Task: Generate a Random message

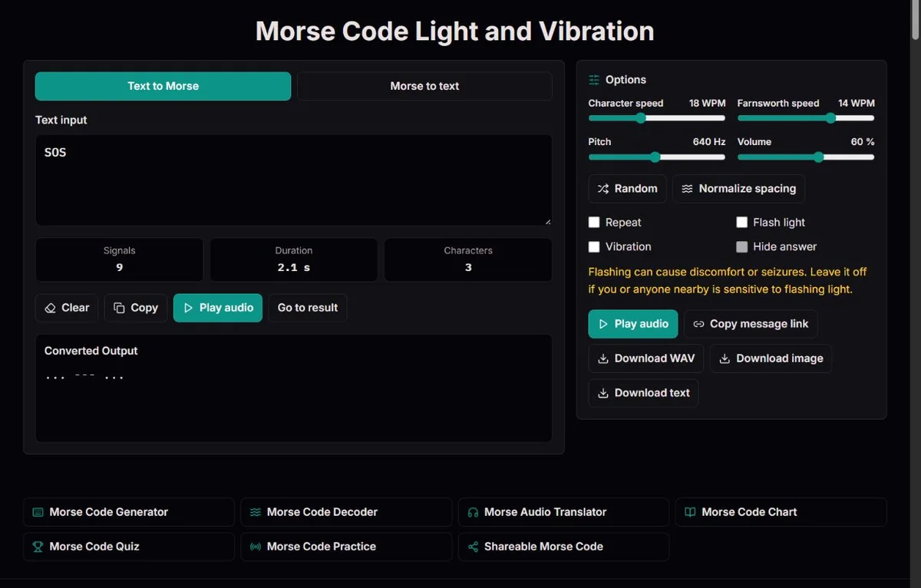Action: click(x=627, y=189)
